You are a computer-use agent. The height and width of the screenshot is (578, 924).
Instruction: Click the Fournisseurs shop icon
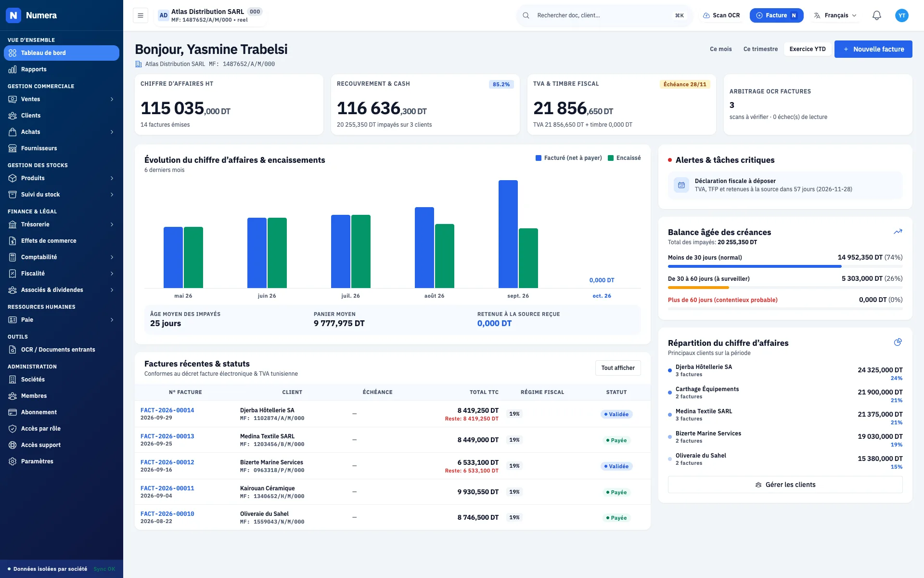coord(13,148)
